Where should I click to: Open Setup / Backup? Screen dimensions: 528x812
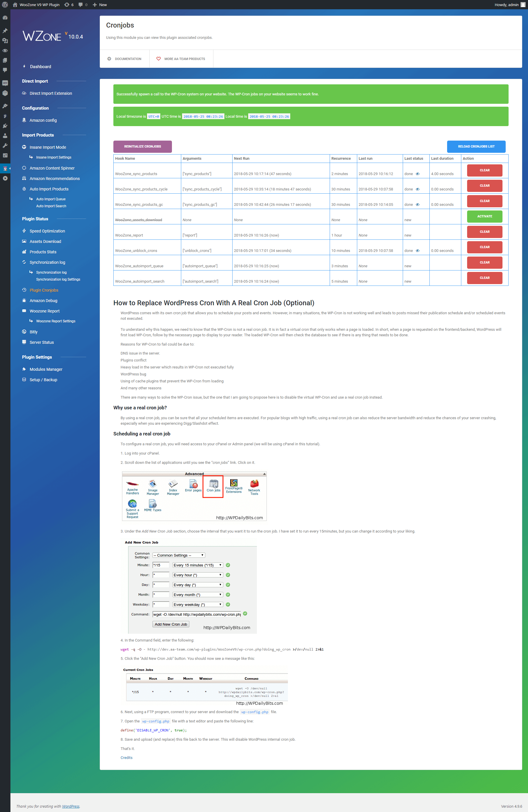43,380
